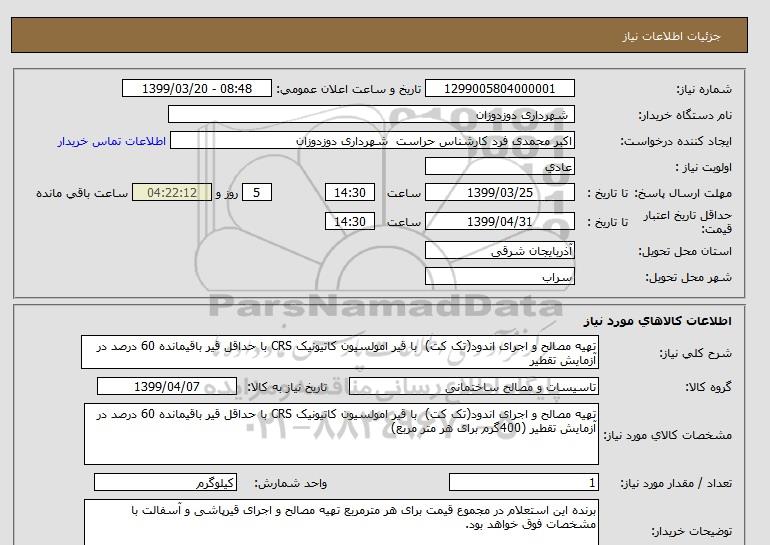Select price validity date 1399/04/31
Screen dimensions: 770x545
click(x=499, y=221)
